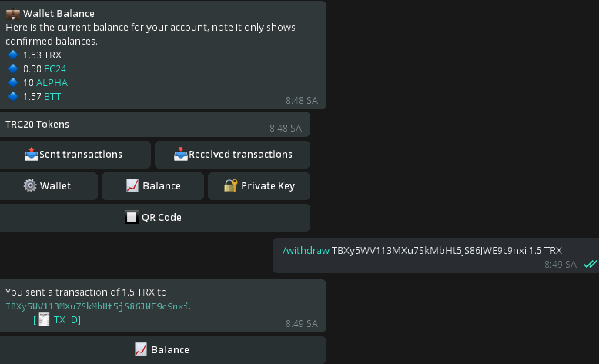Click the Balance button beside Wallet
The width and height of the screenshot is (599, 364).
(153, 185)
